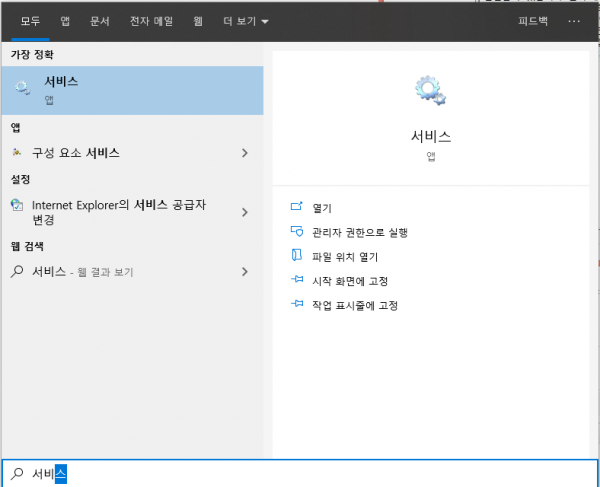The height and width of the screenshot is (487, 600).
Task: Switch to the 문서 tab
Action: click(x=99, y=21)
